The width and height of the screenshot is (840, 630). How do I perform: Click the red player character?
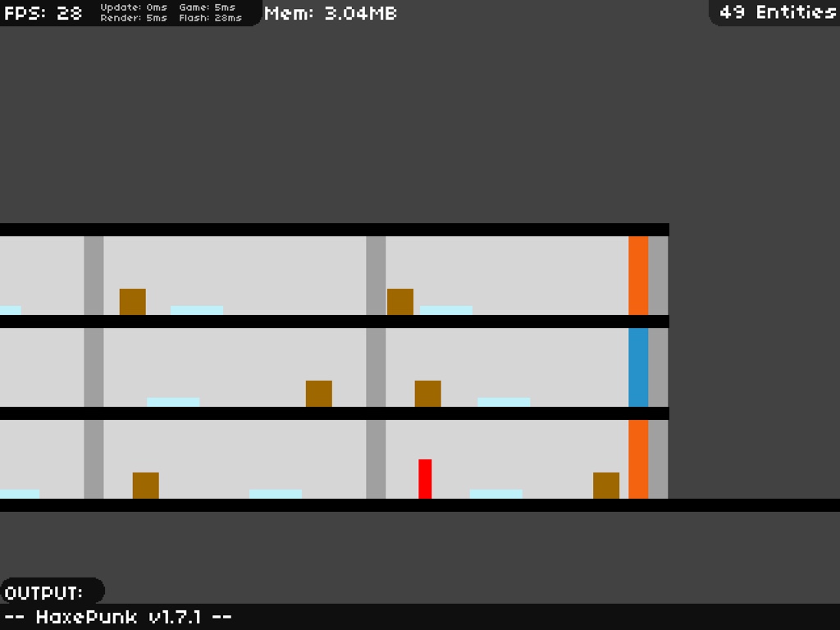point(425,479)
